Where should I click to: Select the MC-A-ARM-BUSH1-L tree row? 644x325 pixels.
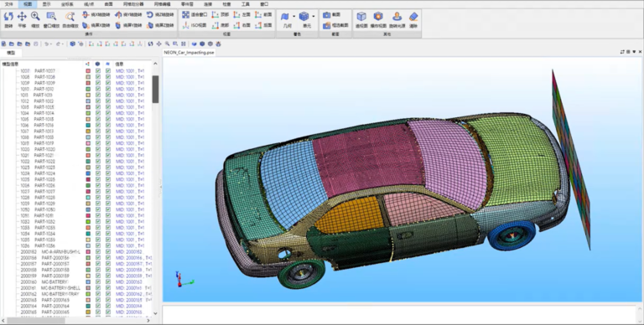(x=50, y=252)
